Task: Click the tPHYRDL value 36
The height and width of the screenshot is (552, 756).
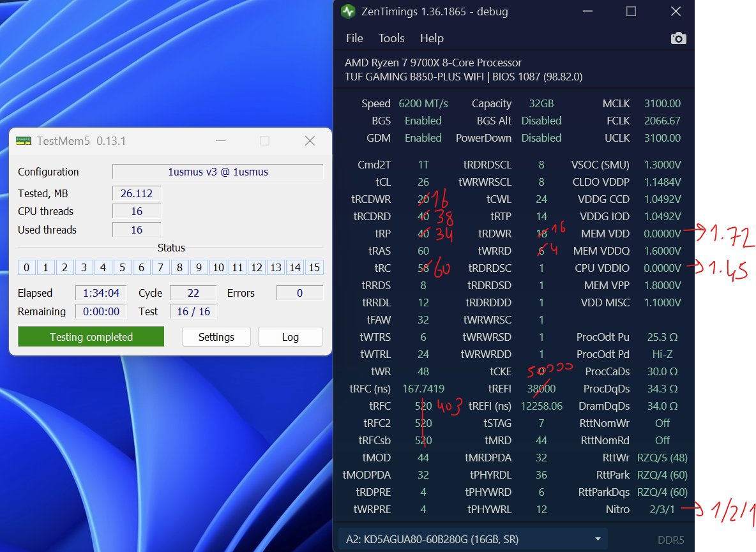Action: 541,475
